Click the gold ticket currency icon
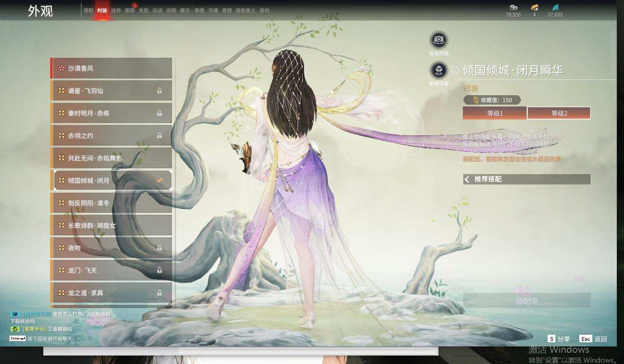This screenshot has width=624, height=364. 535,7
